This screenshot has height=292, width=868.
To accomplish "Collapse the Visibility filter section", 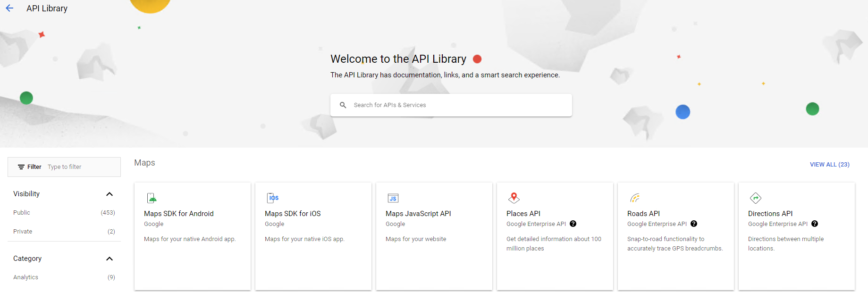I will coord(110,194).
